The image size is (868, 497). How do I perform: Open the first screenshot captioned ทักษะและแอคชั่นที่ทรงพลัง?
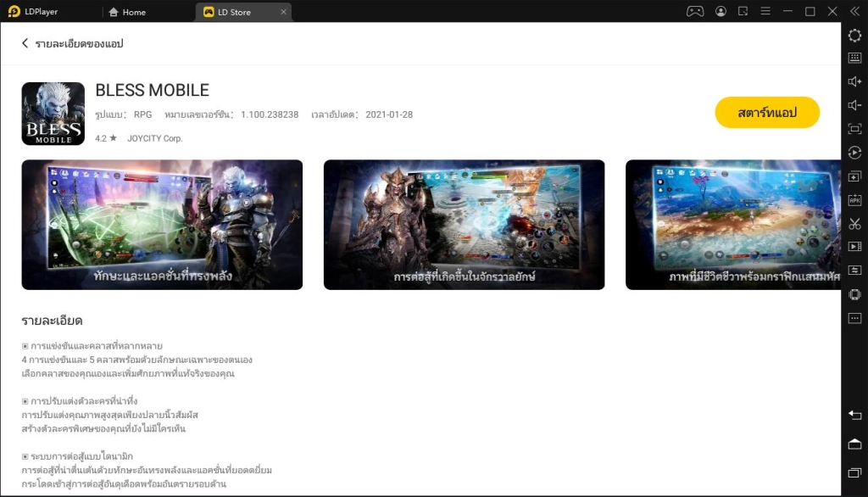click(x=162, y=225)
